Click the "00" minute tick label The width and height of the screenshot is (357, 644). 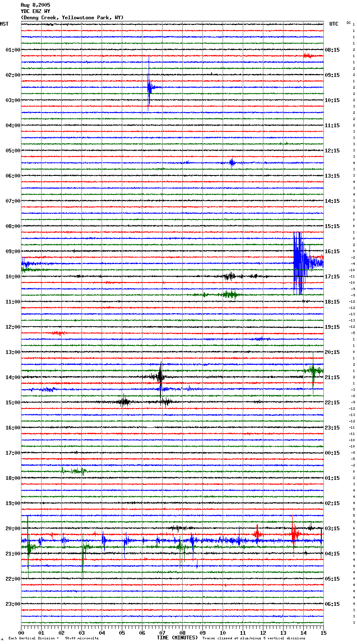21,633
